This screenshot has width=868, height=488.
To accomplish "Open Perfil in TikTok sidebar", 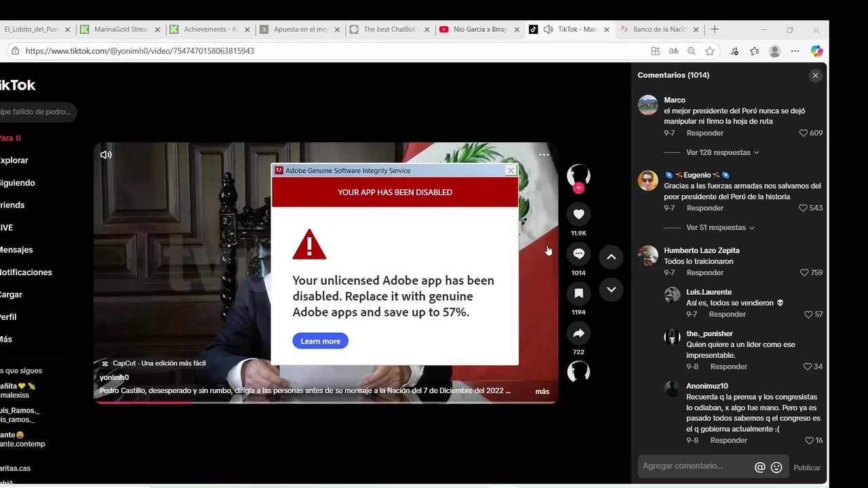I will [8, 317].
